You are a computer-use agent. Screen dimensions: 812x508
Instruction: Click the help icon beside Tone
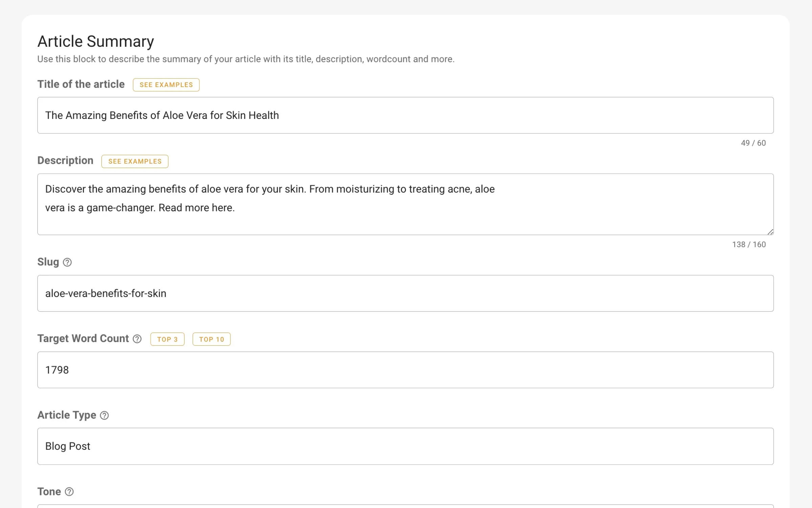click(69, 492)
